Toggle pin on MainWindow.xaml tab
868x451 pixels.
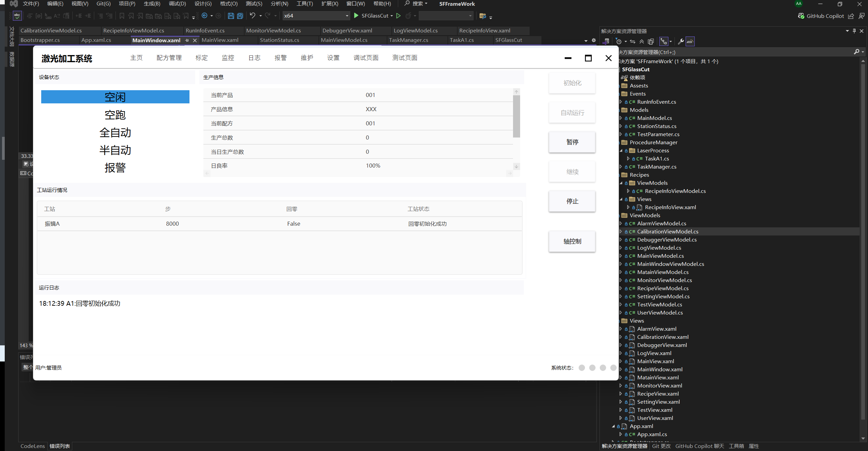pos(187,40)
